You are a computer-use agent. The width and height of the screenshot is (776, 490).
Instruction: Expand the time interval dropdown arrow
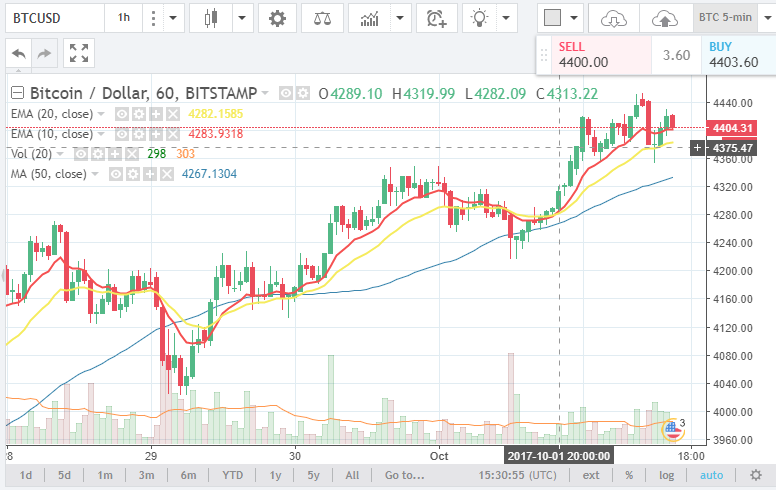coord(173,18)
